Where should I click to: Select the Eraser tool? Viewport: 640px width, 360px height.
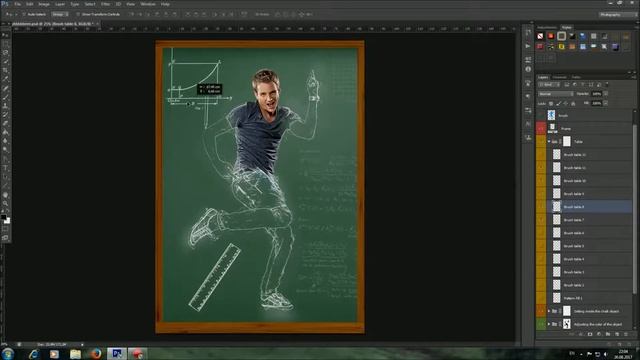pyautogui.click(x=6, y=124)
